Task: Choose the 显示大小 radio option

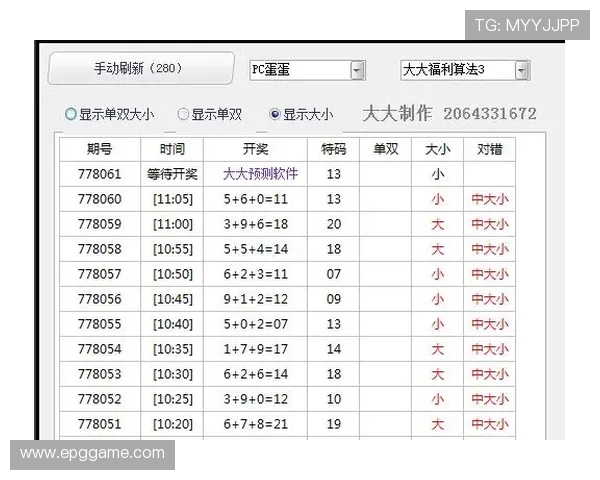Action: (301, 114)
